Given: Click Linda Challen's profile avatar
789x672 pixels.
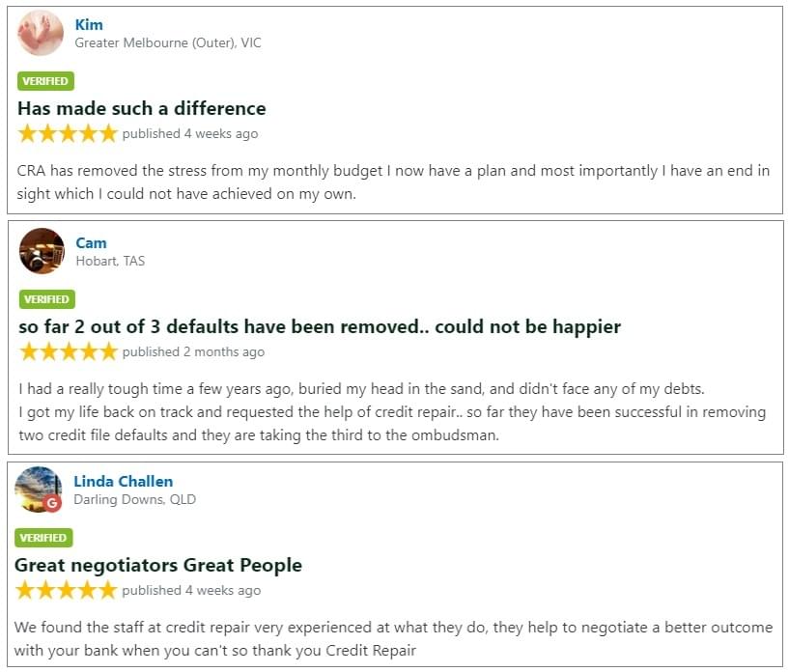Looking at the screenshot, I should coord(38,489).
